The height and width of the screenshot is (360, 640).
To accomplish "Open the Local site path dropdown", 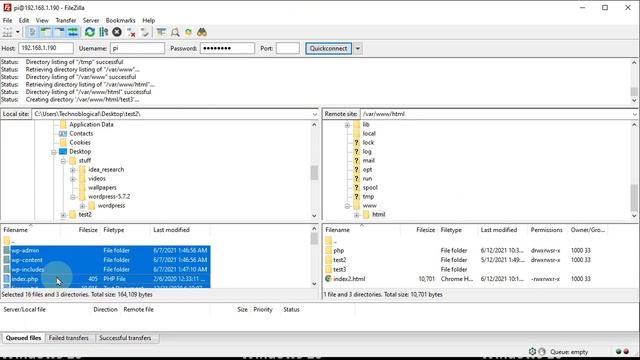I will 315,114.
